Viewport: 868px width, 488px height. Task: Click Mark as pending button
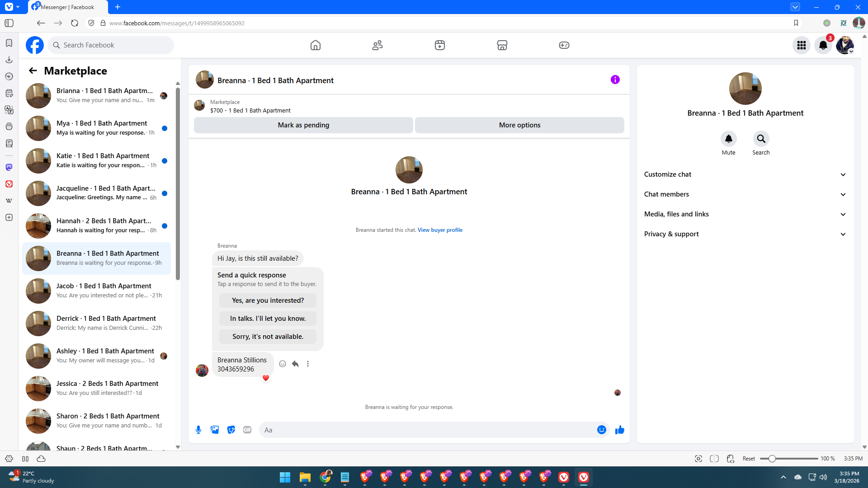tap(303, 125)
